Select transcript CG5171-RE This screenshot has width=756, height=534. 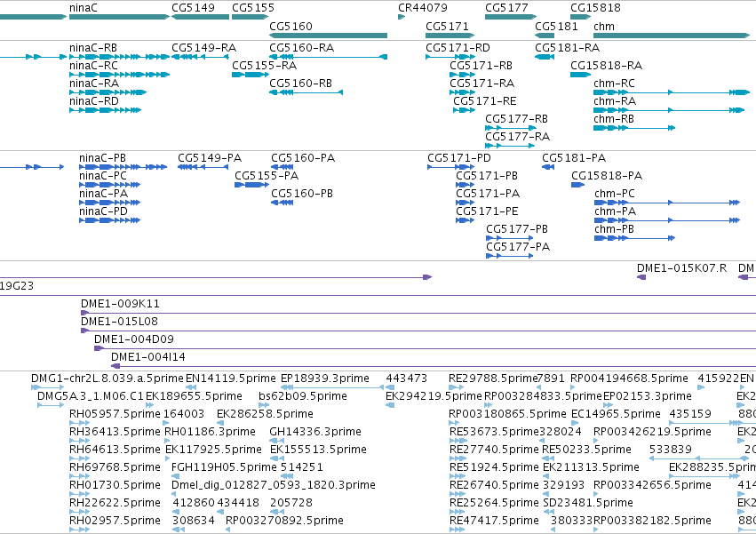click(x=464, y=110)
